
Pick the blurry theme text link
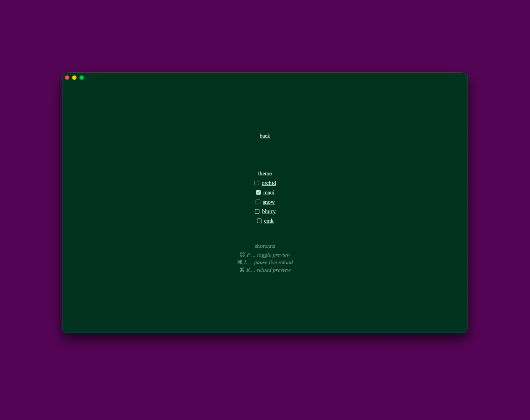(269, 211)
